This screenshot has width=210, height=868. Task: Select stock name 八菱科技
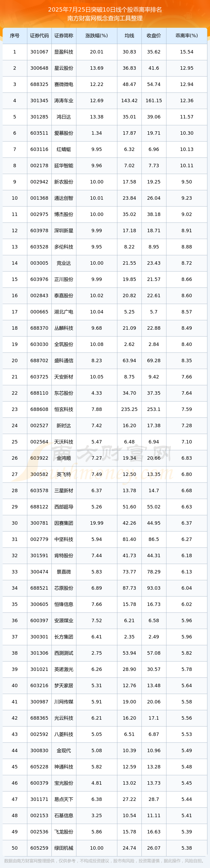pos(64,734)
